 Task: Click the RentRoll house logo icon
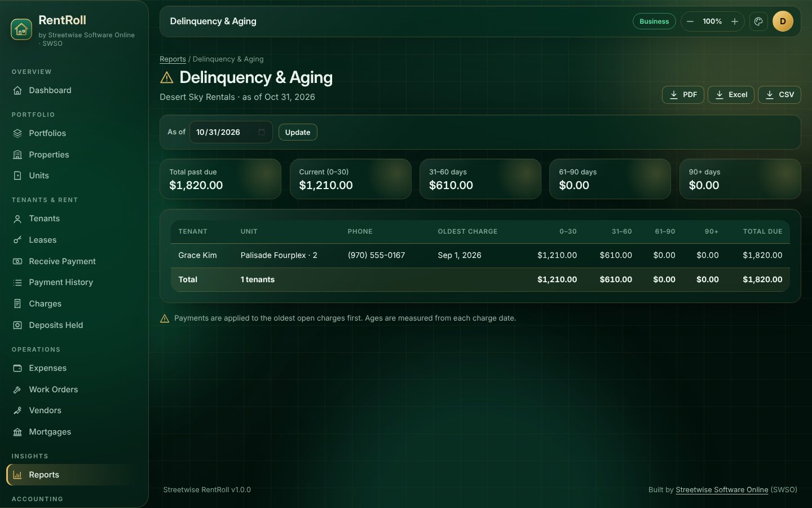21,29
